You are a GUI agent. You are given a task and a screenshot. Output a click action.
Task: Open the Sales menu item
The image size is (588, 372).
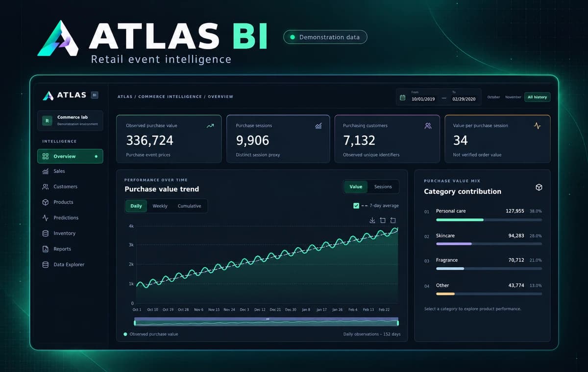(x=70, y=171)
